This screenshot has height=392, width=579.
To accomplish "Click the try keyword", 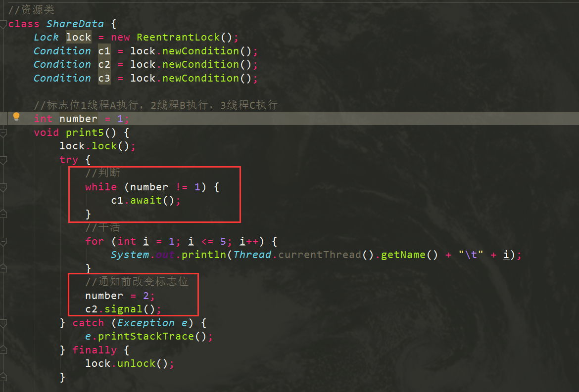I will click(69, 160).
